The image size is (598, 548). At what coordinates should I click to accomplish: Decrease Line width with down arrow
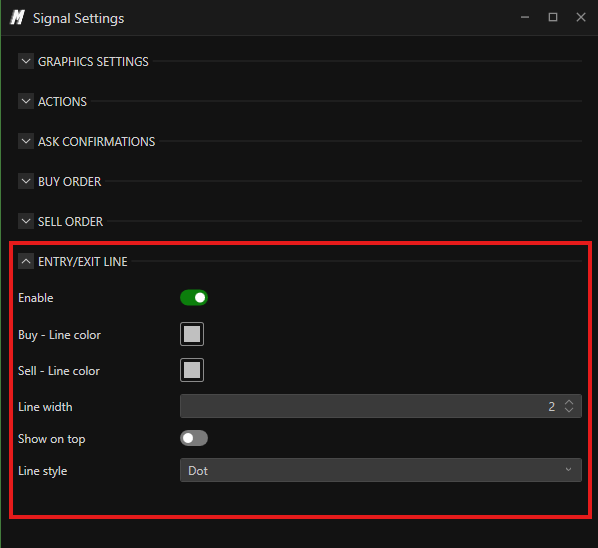(569, 410)
